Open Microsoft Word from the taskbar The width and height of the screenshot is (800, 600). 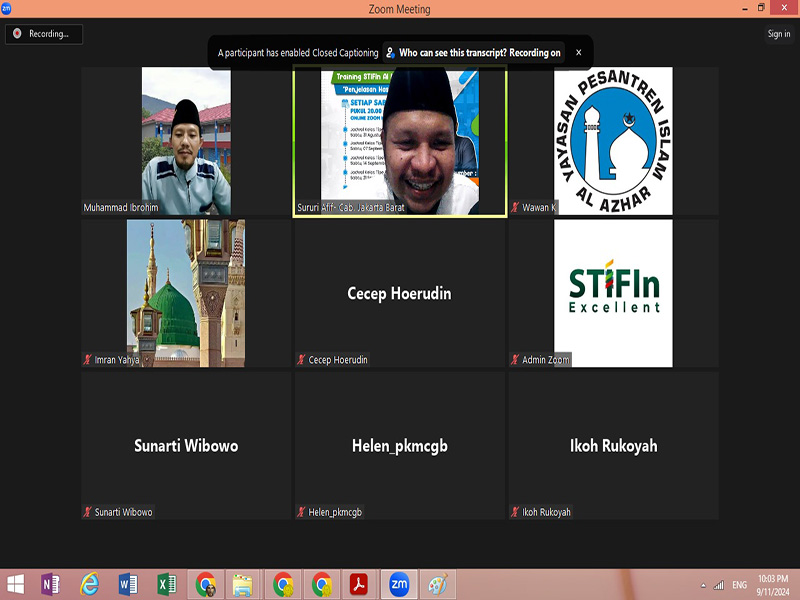128,584
